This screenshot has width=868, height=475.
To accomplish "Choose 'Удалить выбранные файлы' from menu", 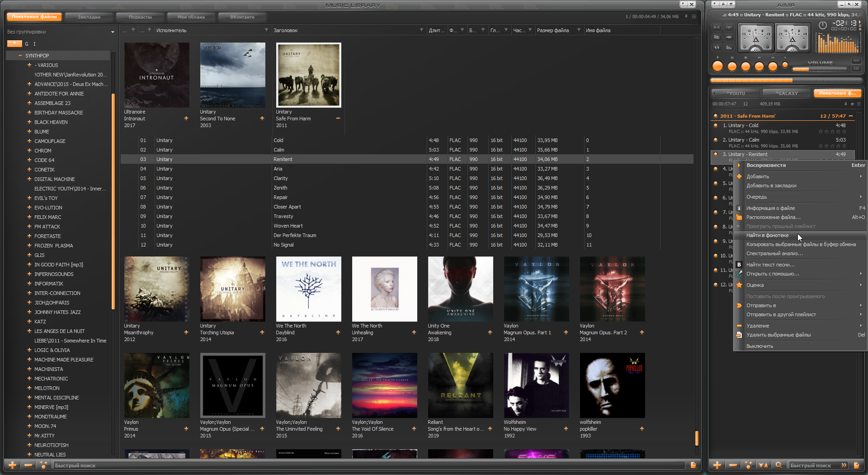I will pos(800,335).
